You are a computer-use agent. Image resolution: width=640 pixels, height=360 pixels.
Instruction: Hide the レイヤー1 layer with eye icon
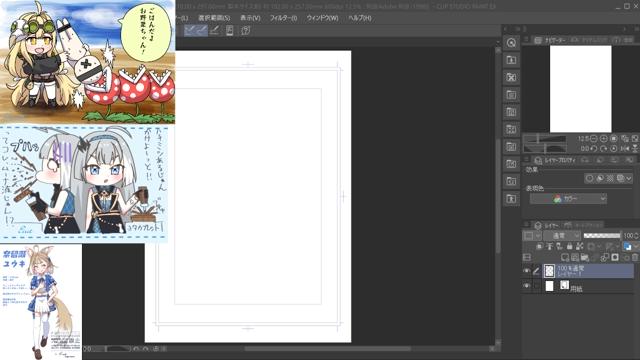point(527,271)
